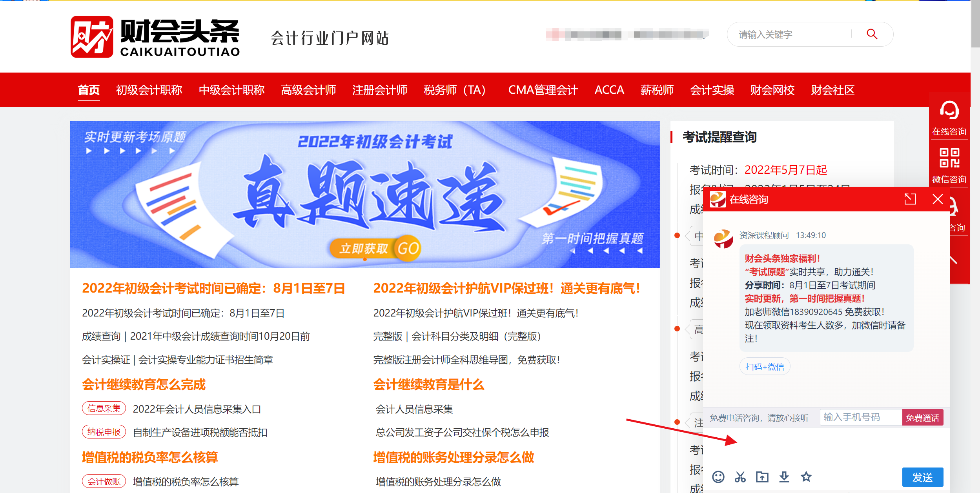Open link 会计实操证书招生简章
Image resolution: width=980 pixels, height=493 pixels.
click(x=177, y=360)
